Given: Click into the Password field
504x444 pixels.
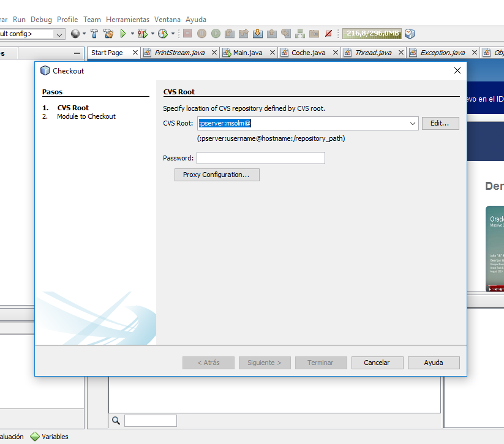Looking at the screenshot, I should pyautogui.click(x=260, y=158).
